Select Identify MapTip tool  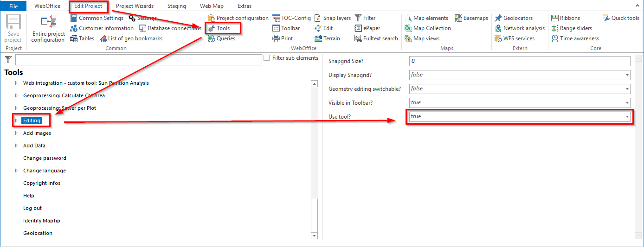[x=42, y=221]
